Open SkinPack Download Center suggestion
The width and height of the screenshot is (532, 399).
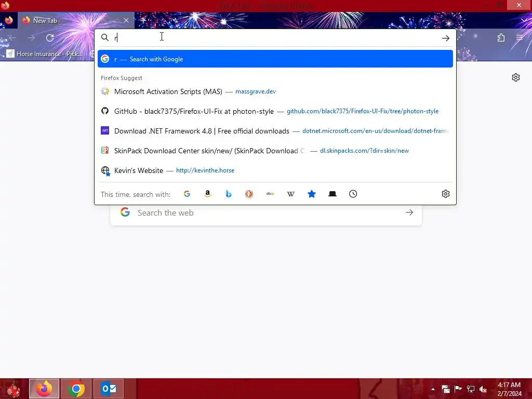pos(275,150)
